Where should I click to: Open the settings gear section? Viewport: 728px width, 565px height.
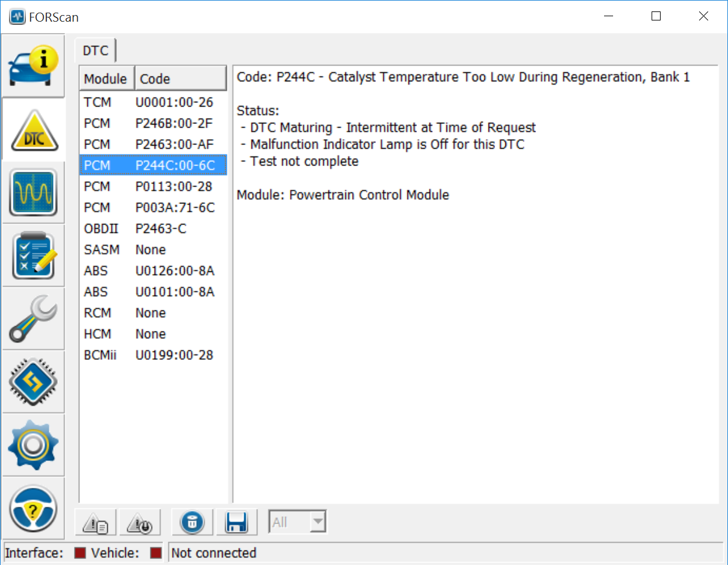33,445
